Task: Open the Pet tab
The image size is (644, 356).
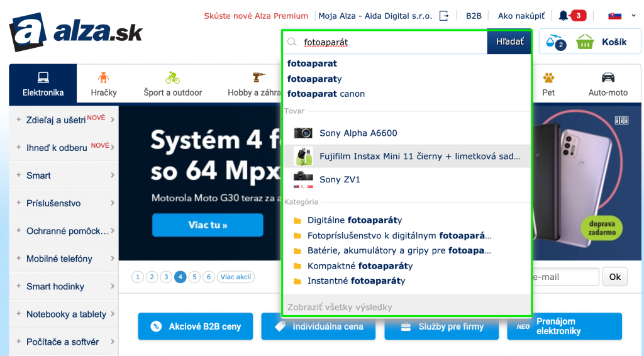Action: pos(548,84)
